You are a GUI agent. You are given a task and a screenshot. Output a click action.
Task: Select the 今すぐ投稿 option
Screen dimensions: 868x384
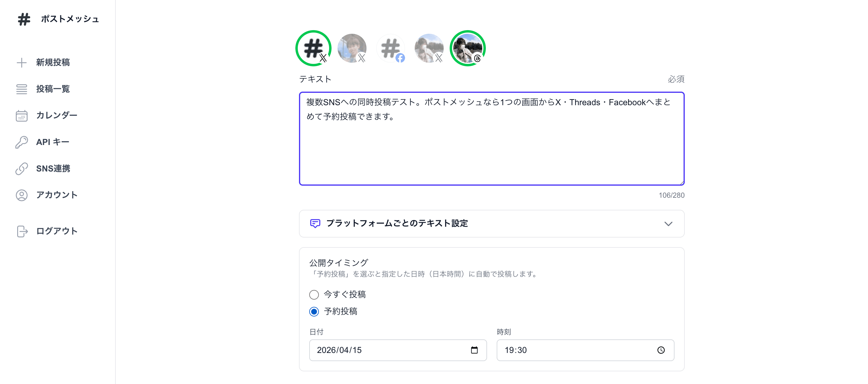314,294
